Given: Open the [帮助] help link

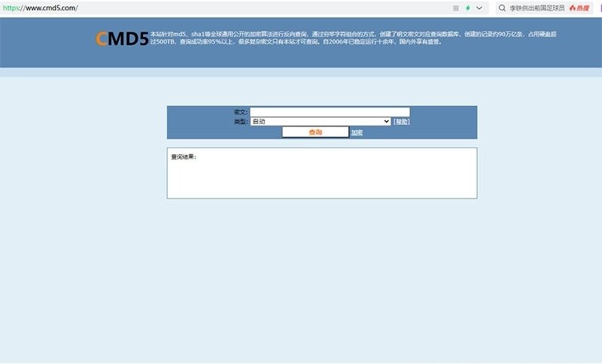Looking at the screenshot, I should tap(401, 122).
